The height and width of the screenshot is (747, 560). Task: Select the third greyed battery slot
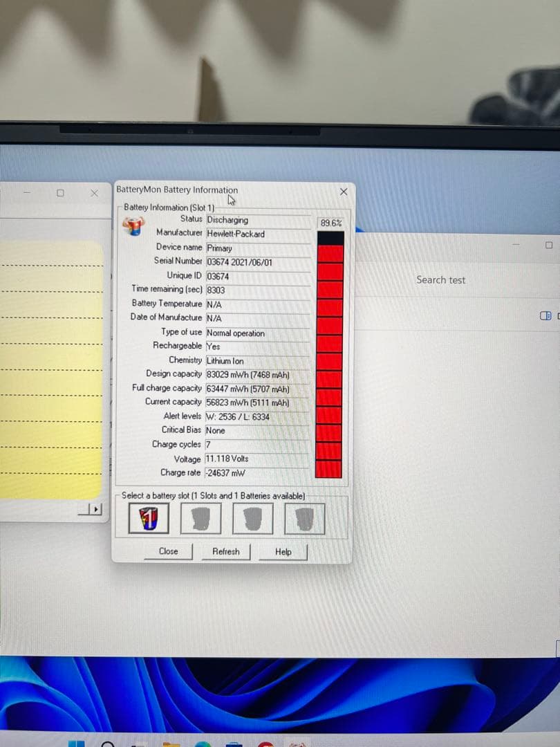pos(252,518)
